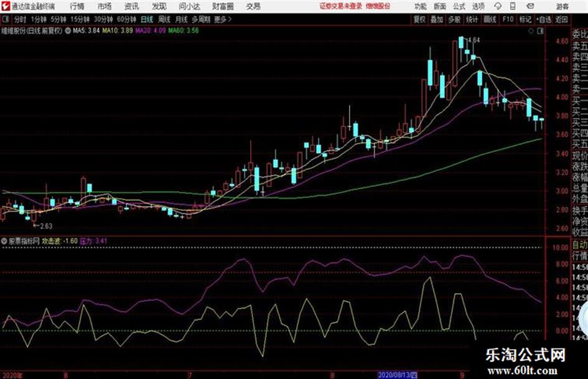Viewport: 588px width, 379px height.
Task: Click the diamond icon at chart top-right
Action: coord(531,31)
